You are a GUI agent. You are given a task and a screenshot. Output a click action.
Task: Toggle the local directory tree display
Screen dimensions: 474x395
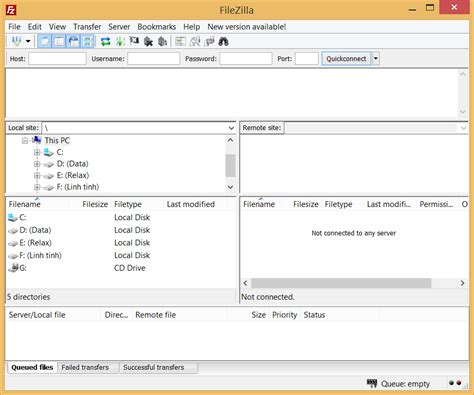[59, 41]
